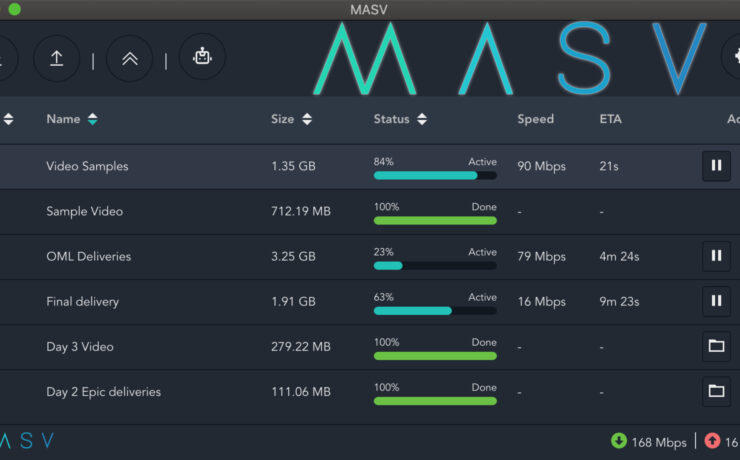Select the Video Samples row name
The image size is (740, 460).
point(87,166)
